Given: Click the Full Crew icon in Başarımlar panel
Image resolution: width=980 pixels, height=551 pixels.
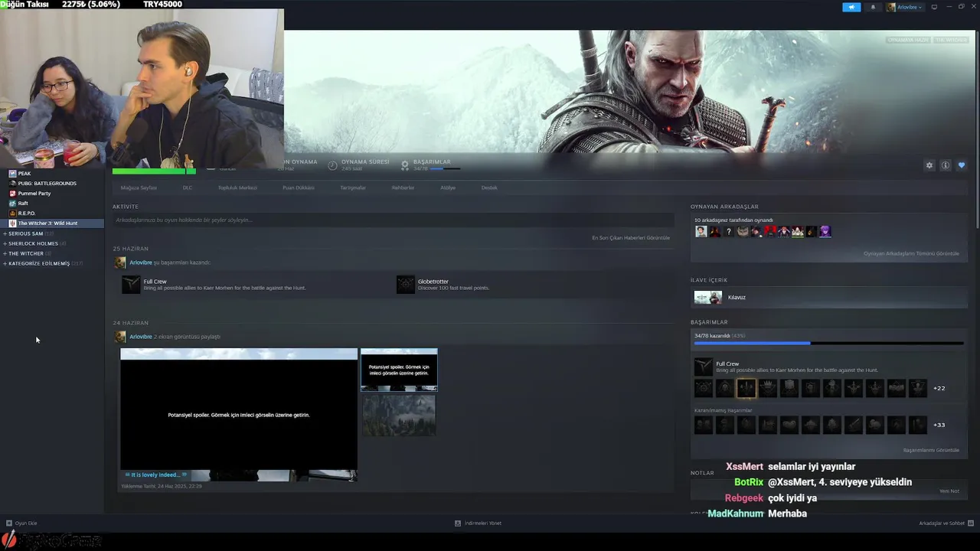Looking at the screenshot, I should coord(703,367).
